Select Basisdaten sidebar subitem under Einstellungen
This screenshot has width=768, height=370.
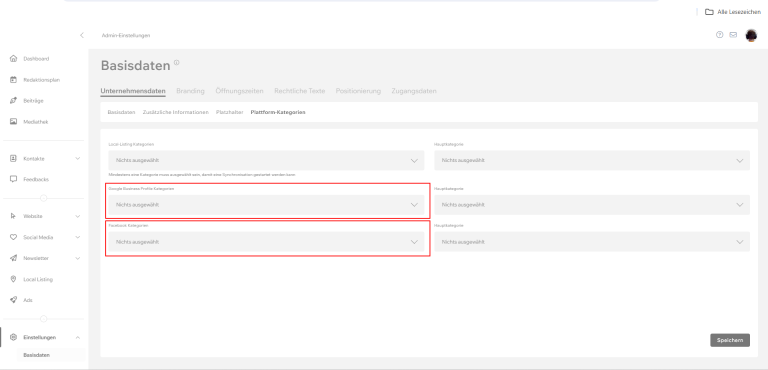37,355
